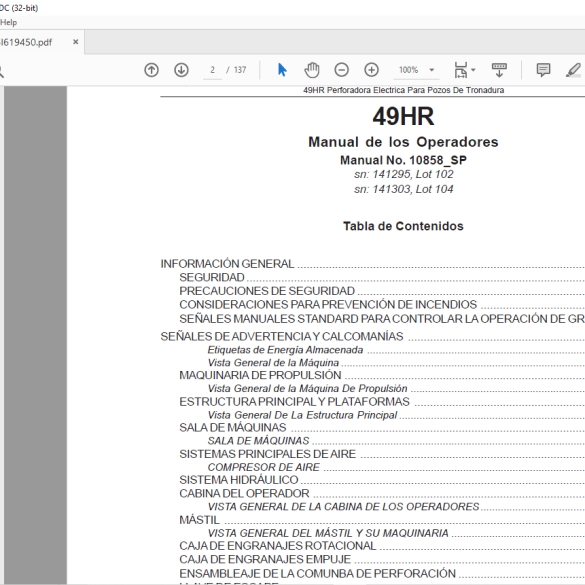This screenshot has height=585, width=585.
Task: Zoom out with the minus icon
Action: tap(341, 70)
